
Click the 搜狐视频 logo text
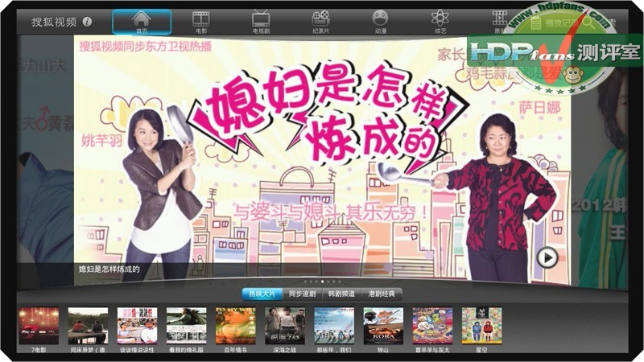point(54,22)
